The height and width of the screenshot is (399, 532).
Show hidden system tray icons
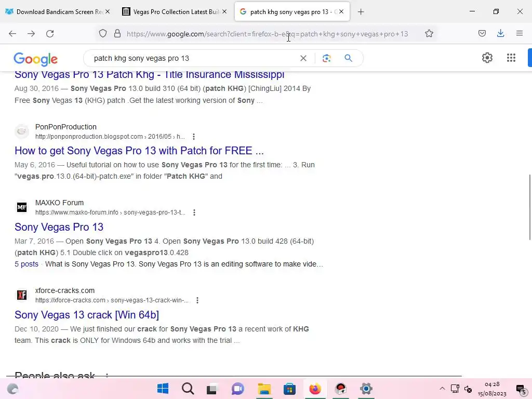point(442,389)
